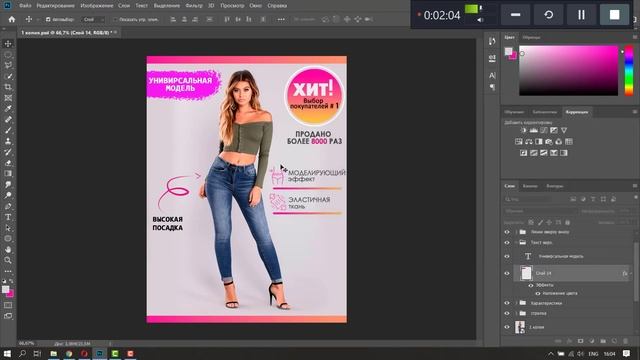Click the Delete layer trash icon
This screenshot has height=360, width=640.
[x=625, y=341]
